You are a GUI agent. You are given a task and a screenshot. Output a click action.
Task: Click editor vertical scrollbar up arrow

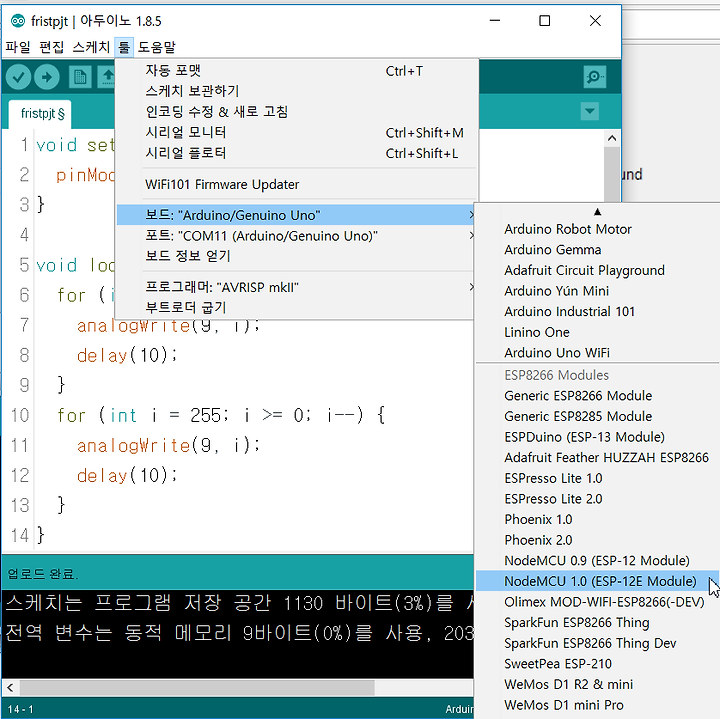click(612, 138)
